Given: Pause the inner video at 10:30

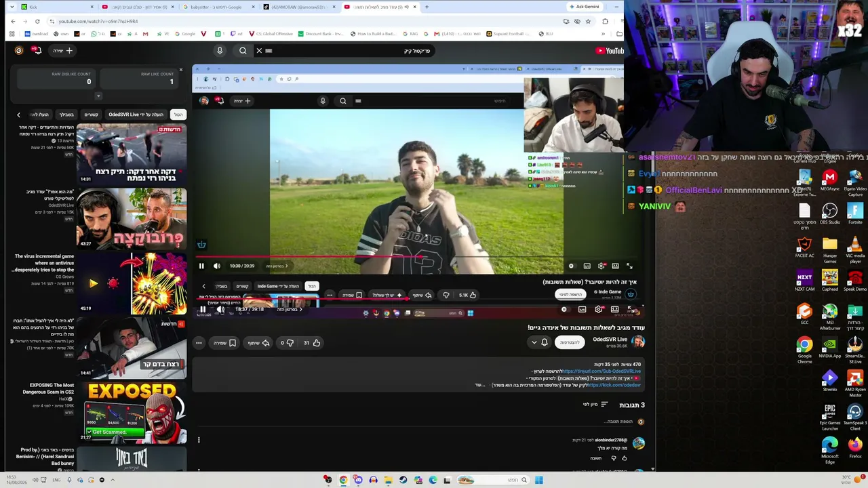Looking at the screenshot, I should tap(201, 266).
